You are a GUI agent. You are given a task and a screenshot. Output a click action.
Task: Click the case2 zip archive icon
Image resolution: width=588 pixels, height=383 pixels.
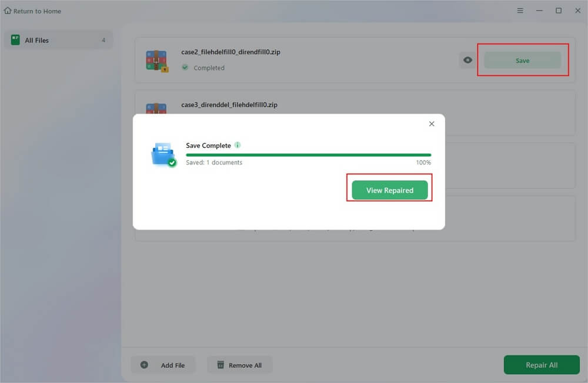pyautogui.click(x=157, y=61)
